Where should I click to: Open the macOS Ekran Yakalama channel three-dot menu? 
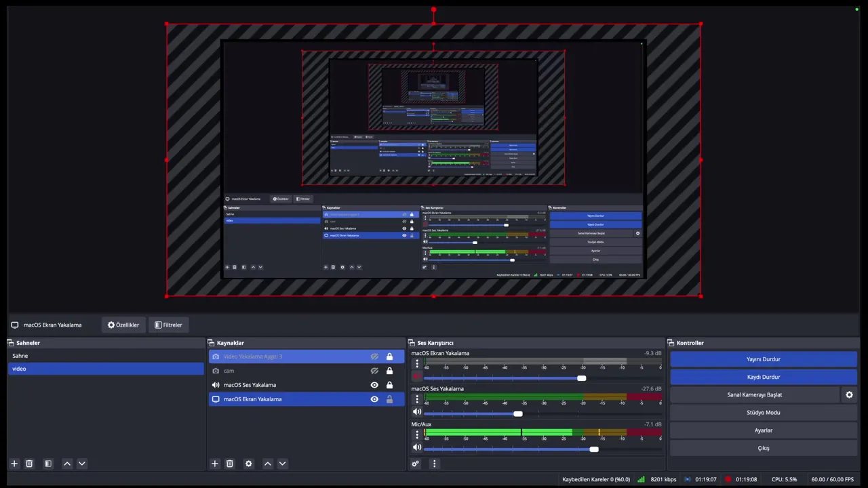[x=417, y=364]
